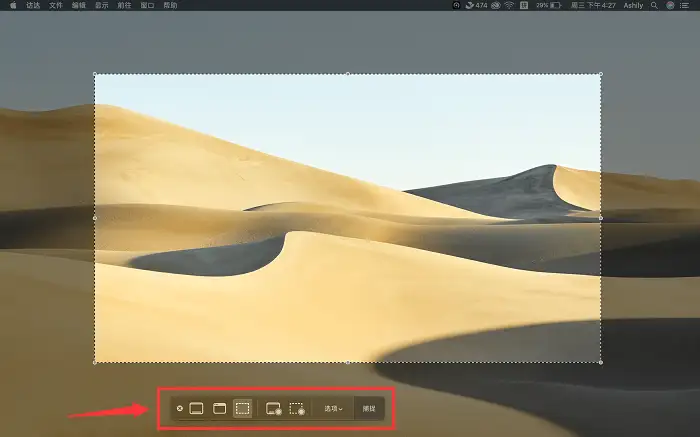The width and height of the screenshot is (700, 437).
Task: Open the 访达 Finder menu
Action: tap(33, 5)
